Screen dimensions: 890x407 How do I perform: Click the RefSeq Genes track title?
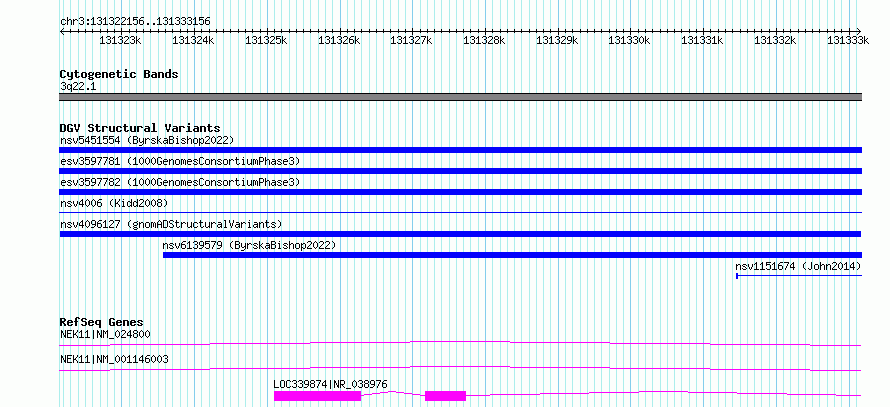click(101, 322)
